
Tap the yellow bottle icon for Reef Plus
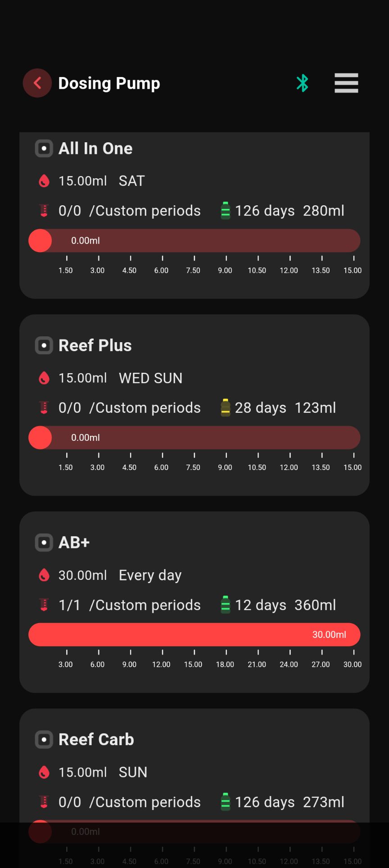226,408
